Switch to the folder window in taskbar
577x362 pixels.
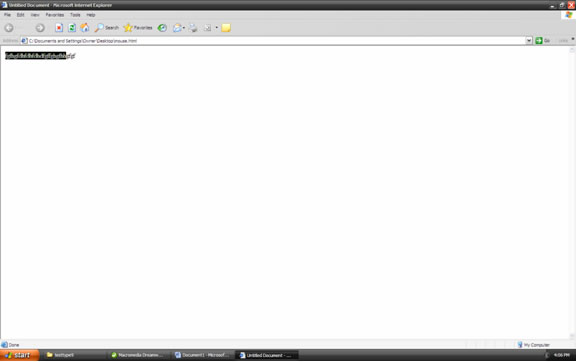(x=74, y=355)
